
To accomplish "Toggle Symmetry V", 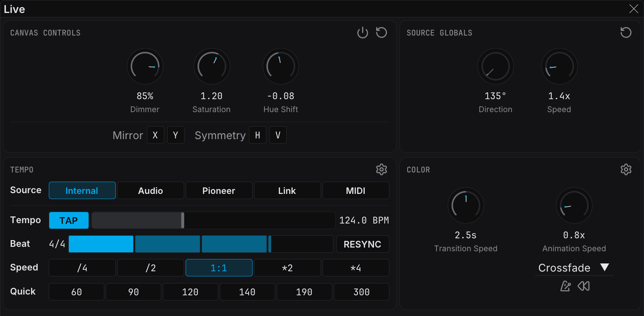I will pyautogui.click(x=278, y=135).
